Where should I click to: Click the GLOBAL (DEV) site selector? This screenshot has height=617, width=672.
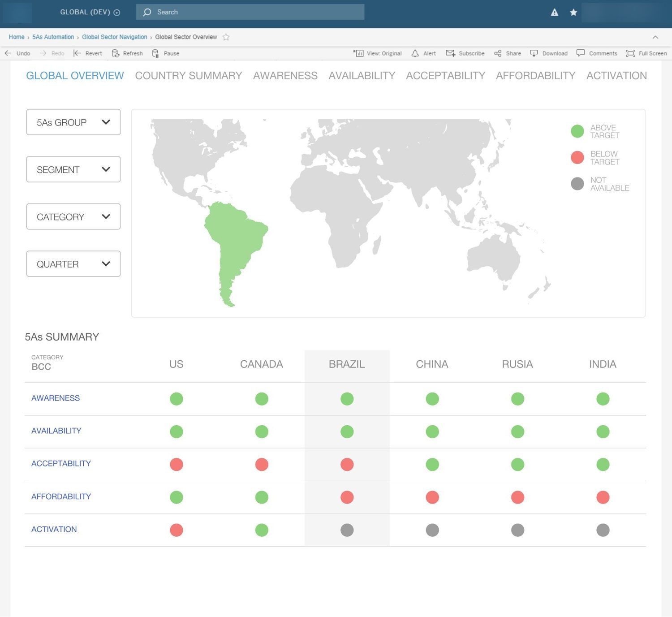click(90, 12)
